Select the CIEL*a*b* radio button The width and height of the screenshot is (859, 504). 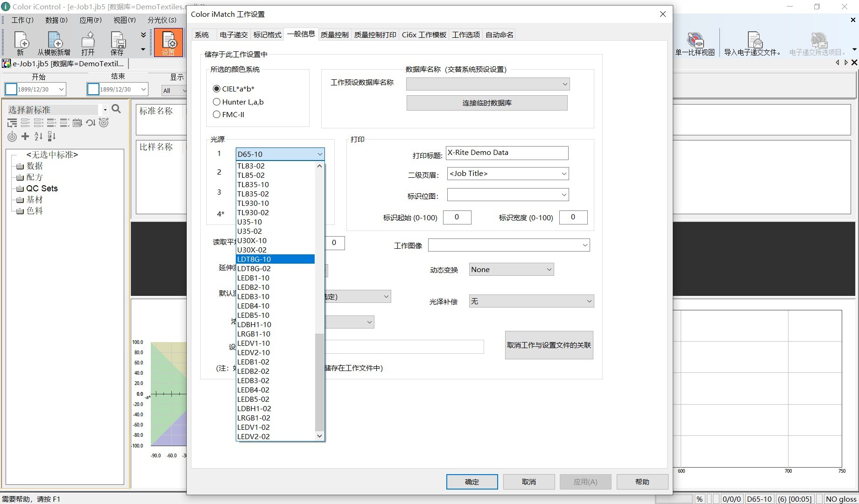(217, 89)
